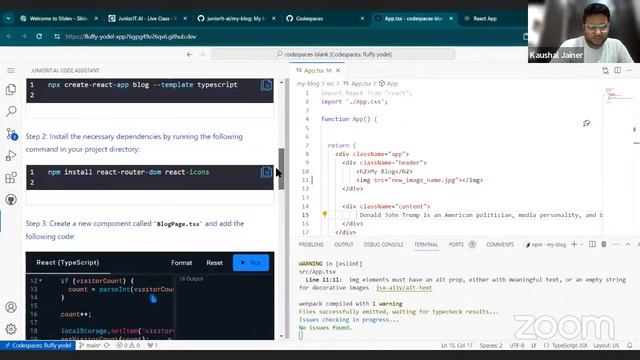Screen dimensions: 640x360
Task: Split the editor right
Action: pyautogui.click(x=618, y=71)
